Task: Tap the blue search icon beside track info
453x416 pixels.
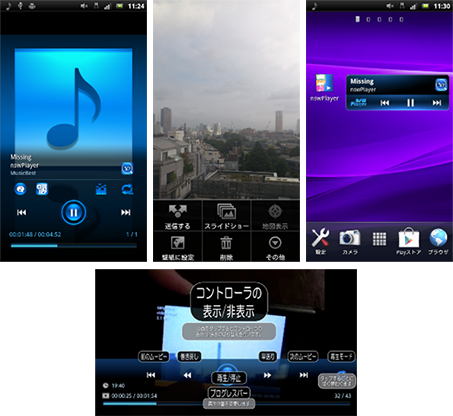Action: point(127,168)
